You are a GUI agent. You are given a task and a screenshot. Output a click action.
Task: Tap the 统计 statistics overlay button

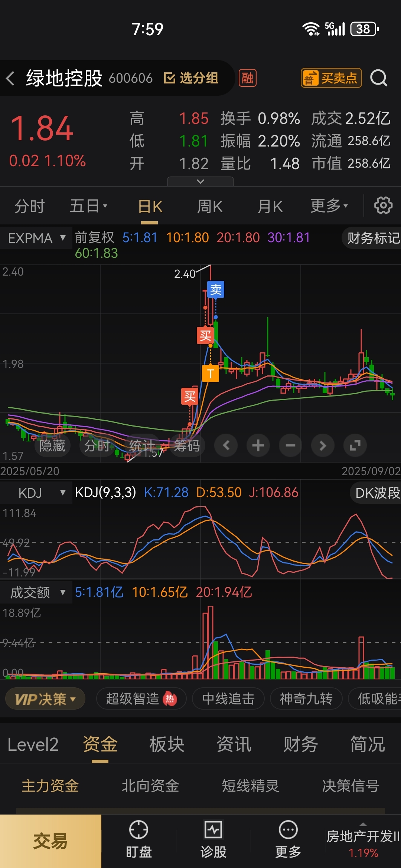tap(142, 445)
